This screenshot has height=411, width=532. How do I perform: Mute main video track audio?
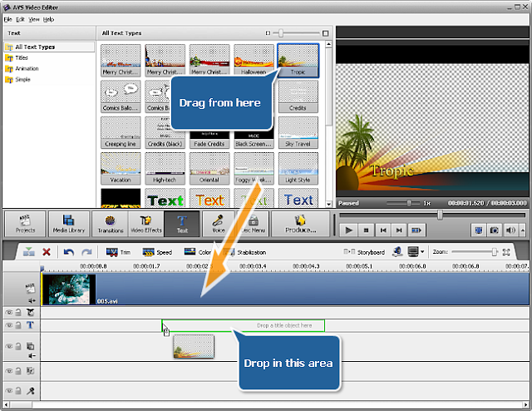[32, 300]
